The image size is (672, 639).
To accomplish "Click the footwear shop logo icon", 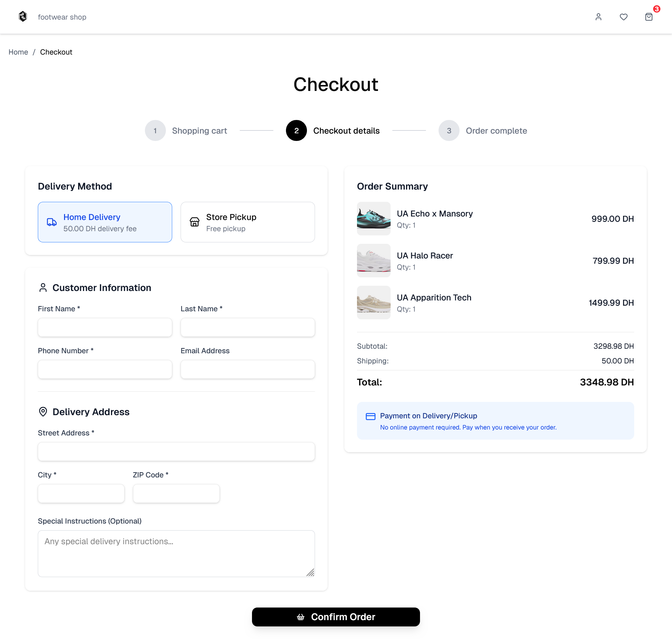I will 23,16.
